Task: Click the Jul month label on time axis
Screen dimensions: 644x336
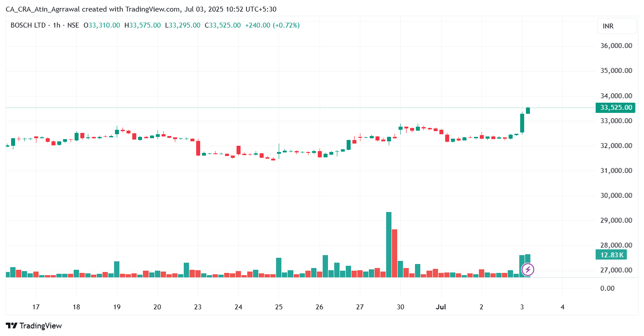Action: (x=441, y=307)
